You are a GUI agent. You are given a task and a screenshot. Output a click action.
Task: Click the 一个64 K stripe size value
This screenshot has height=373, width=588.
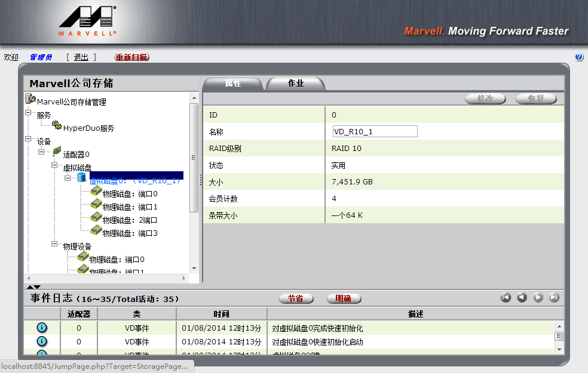point(347,215)
